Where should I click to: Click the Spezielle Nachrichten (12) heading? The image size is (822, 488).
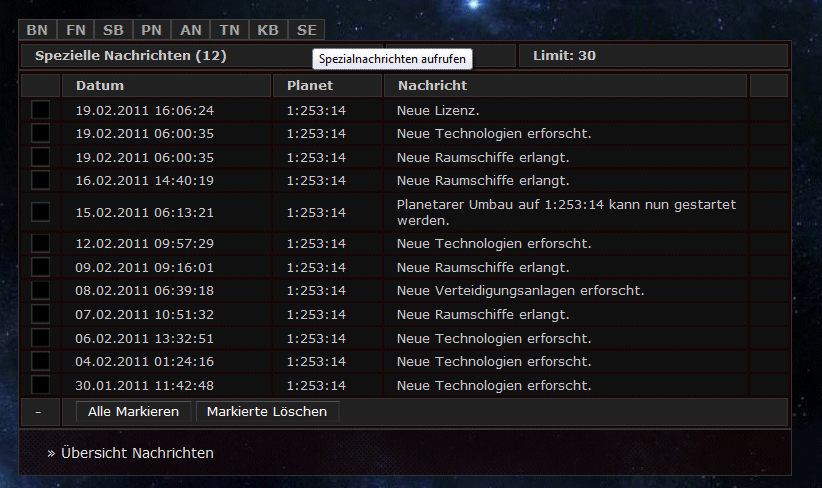point(130,55)
